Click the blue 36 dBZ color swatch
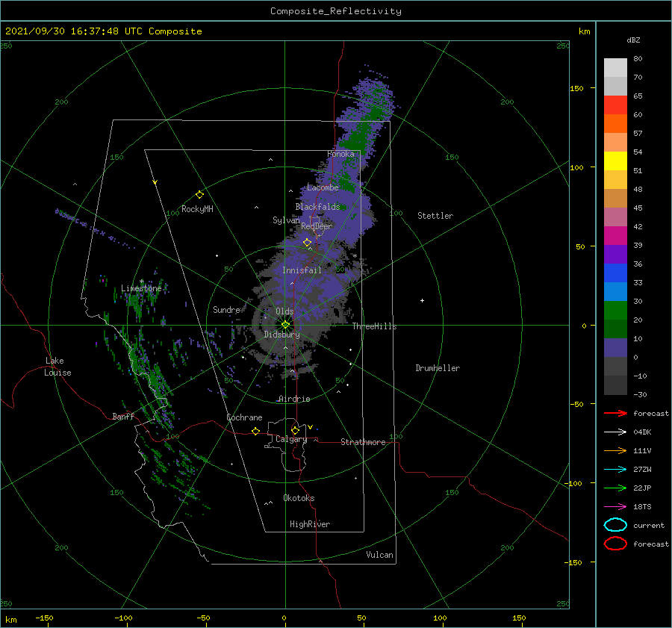Image resolution: width=672 pixels, height=628 pixels. pos(615,273)
